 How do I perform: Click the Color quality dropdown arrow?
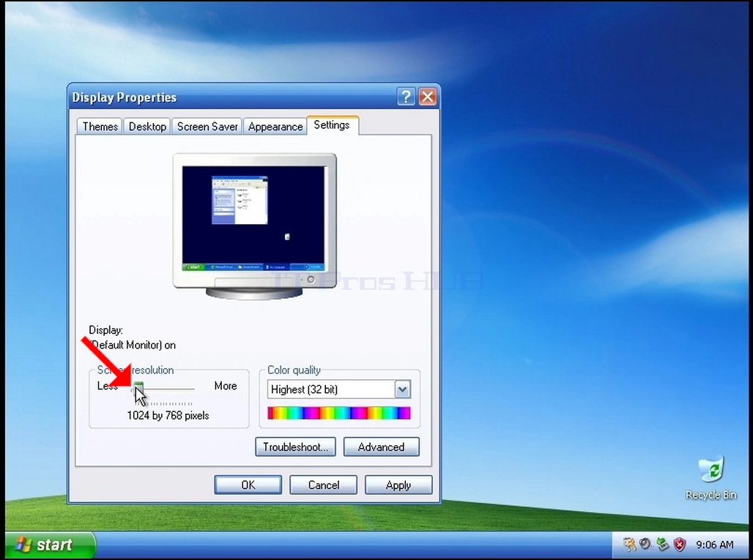[402, 389]
